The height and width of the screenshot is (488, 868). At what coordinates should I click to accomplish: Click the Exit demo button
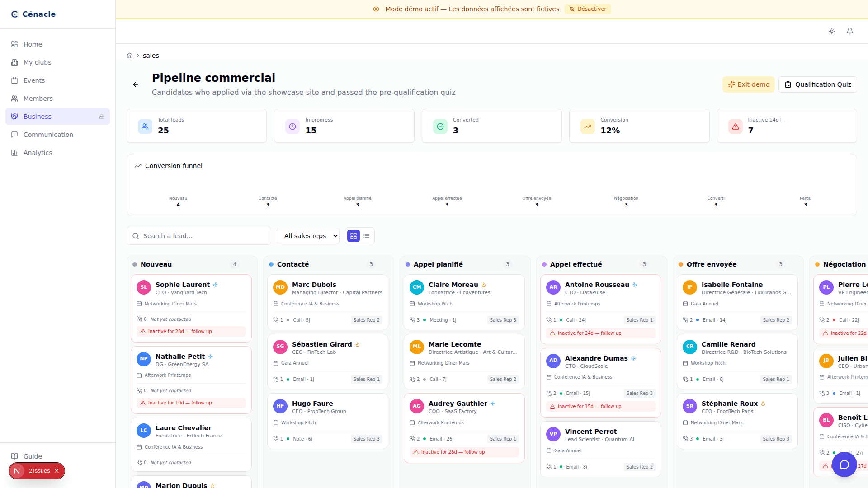[748, 84]
